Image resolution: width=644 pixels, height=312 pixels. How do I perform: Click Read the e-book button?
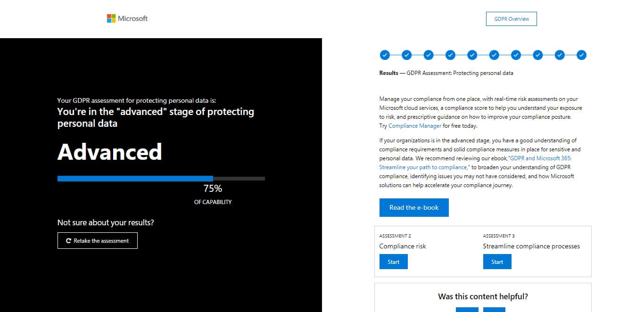click(414, 207)
